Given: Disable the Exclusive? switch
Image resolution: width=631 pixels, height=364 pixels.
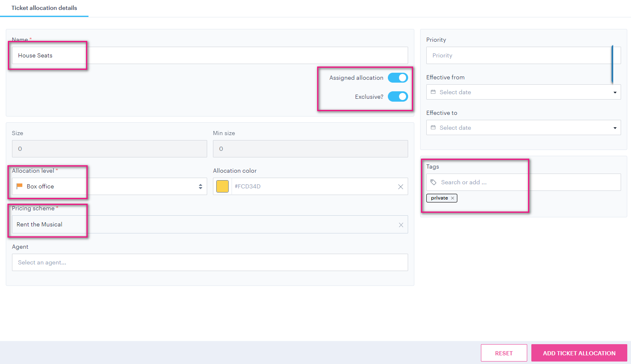Looking at the screenshot, I should 398,97.
